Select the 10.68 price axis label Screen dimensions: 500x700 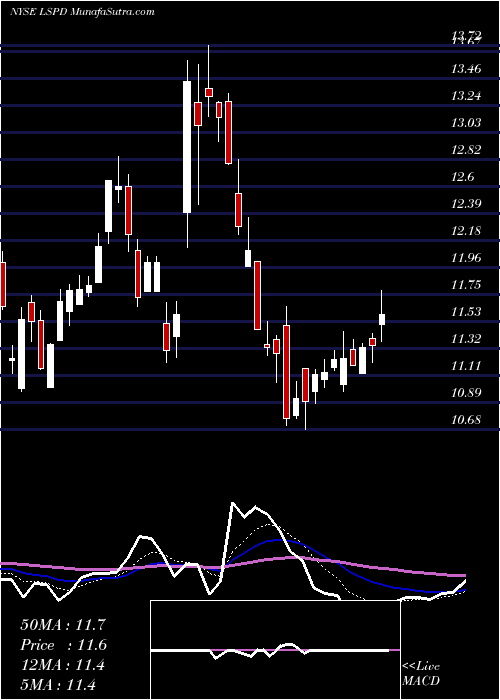[x=467, y=420]
